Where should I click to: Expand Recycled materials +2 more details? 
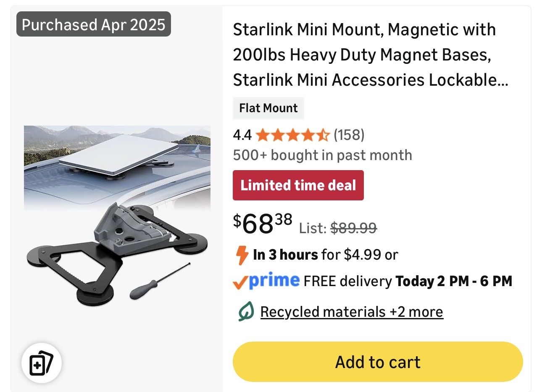(352, 311)
